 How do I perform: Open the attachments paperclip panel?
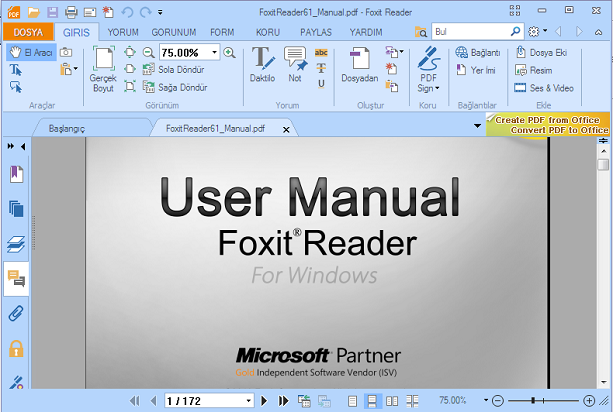(x=16, y=313)
